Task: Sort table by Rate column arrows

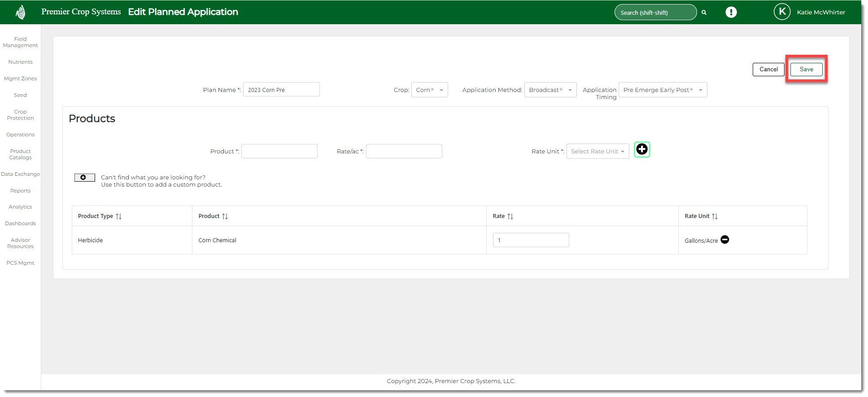Action: [510, 216]
